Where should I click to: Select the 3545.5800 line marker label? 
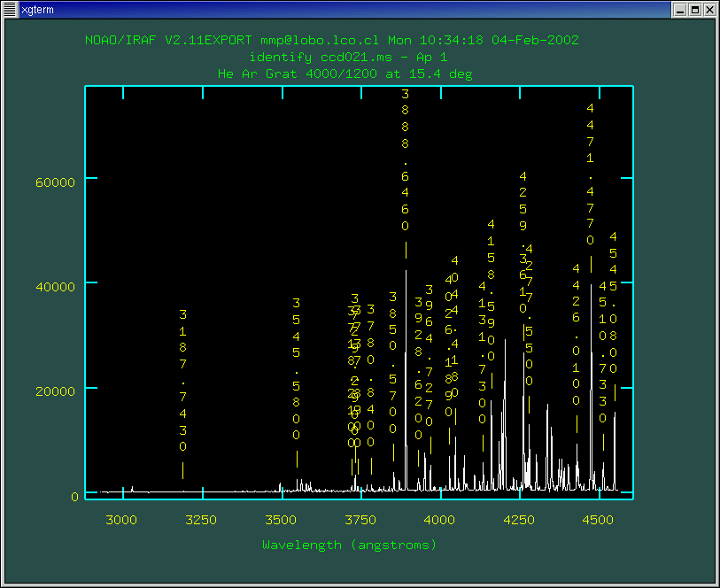point(297,369)
